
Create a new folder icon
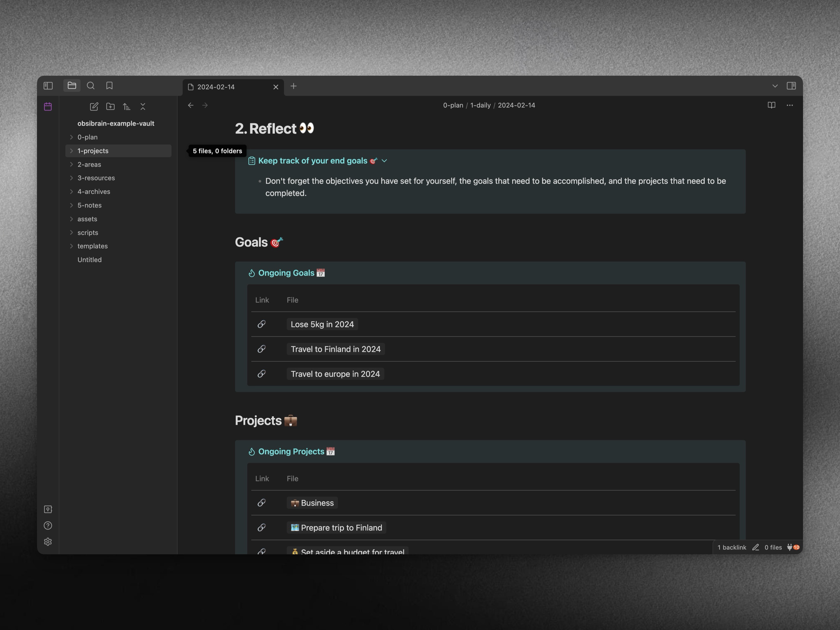(110, 107)
